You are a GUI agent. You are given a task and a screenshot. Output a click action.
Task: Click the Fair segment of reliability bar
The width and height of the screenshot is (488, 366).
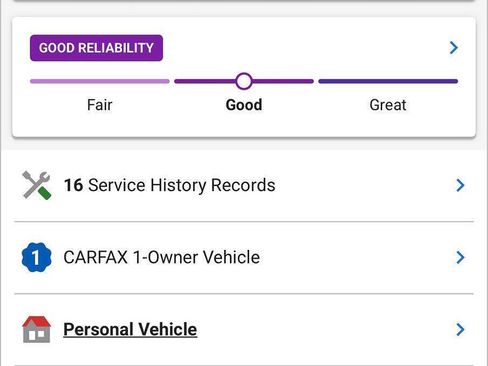point(100,81)
